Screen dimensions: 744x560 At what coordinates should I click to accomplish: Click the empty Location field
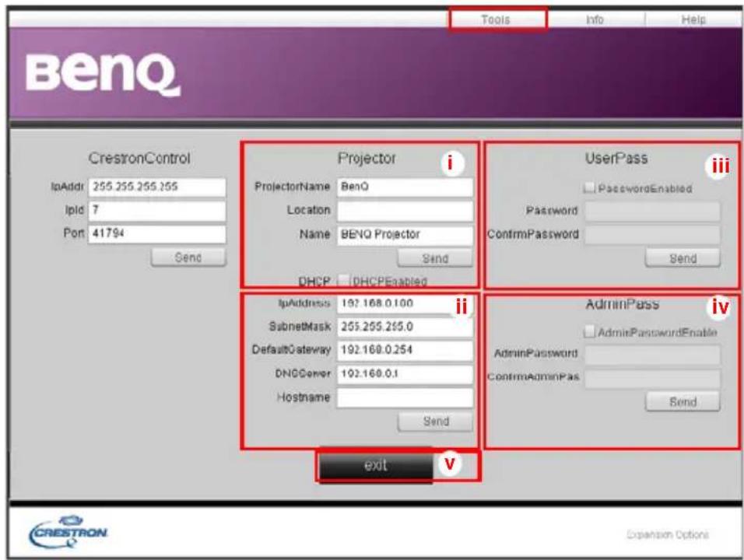405,211
